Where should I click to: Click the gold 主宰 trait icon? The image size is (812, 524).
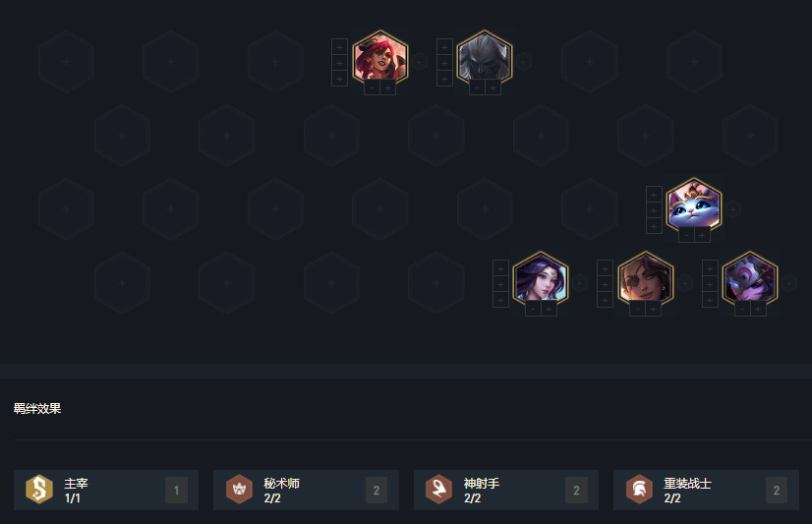39,490
